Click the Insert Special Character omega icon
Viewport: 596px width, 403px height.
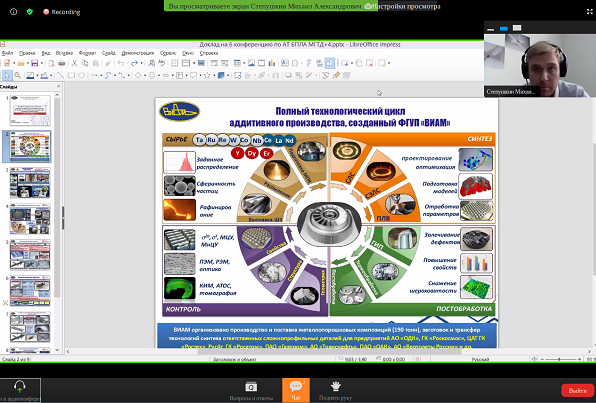pyautogui.click(x=295, y=63)
